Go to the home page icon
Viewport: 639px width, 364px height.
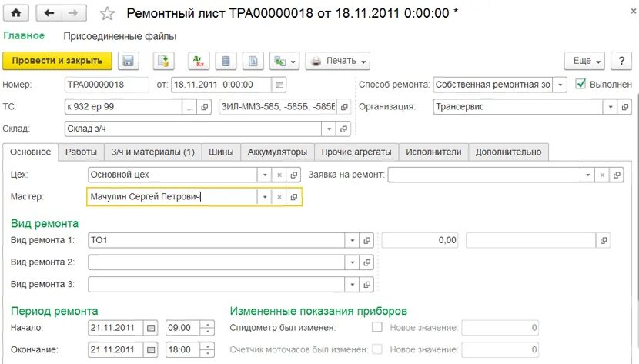pos(16,13)
